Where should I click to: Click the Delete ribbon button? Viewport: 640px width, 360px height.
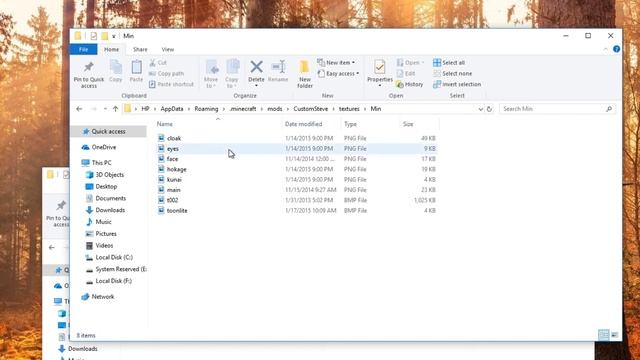[x=256, y=73]
